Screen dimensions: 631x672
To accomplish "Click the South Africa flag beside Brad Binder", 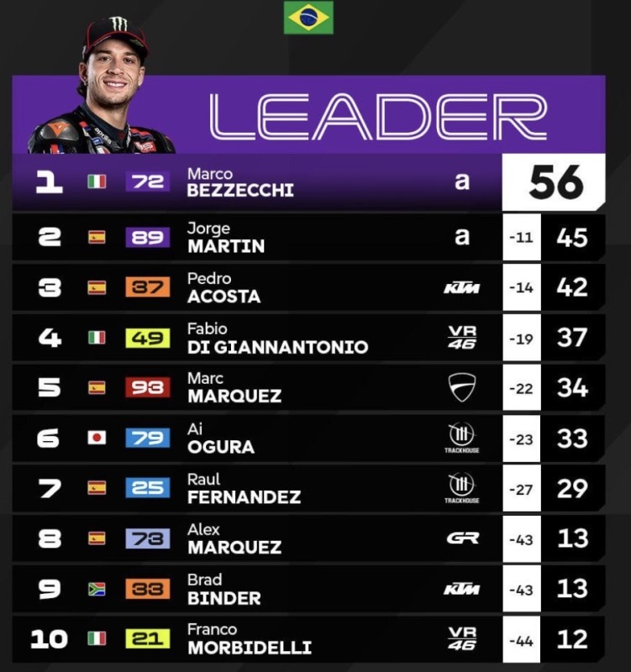I will (x=97, y=589).
